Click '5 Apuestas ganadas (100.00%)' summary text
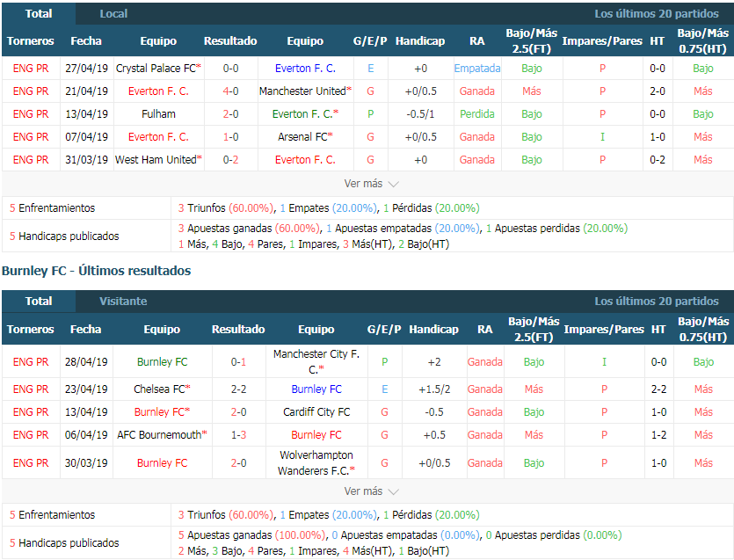Screen dimensions: 734x560 click(251, 535)
